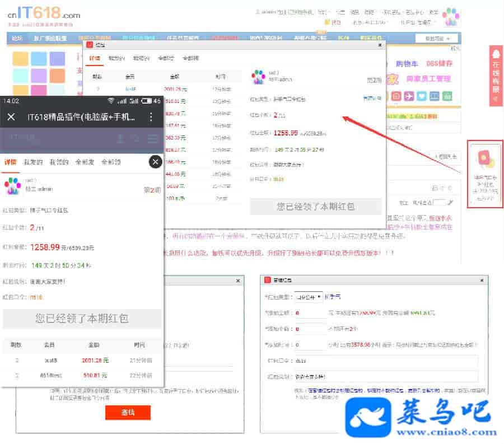Open red packet type dropdown in manage dialog

308,297
